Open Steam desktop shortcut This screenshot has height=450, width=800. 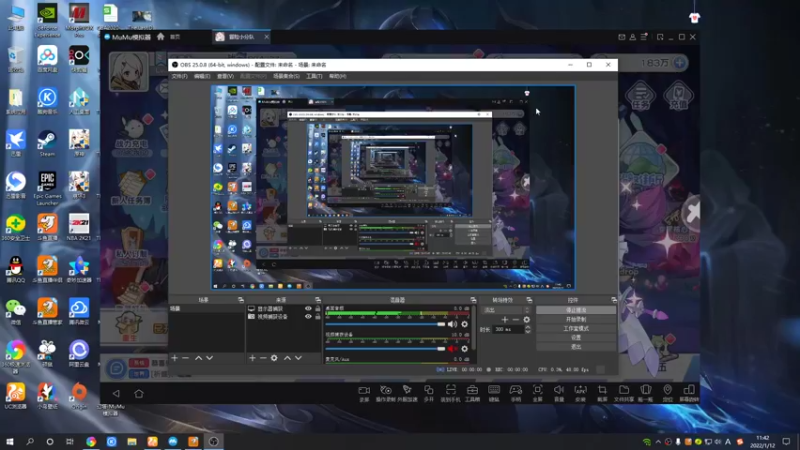point(47,143)
